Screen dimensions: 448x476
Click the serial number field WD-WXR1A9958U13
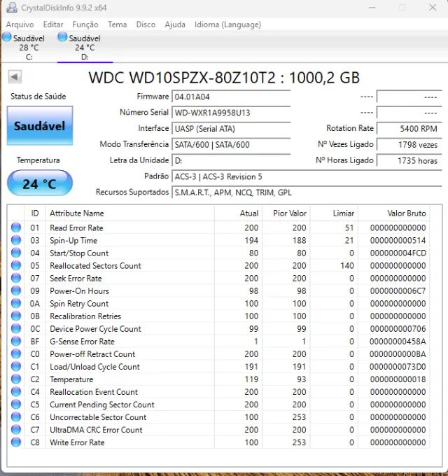tap(231, 113)
